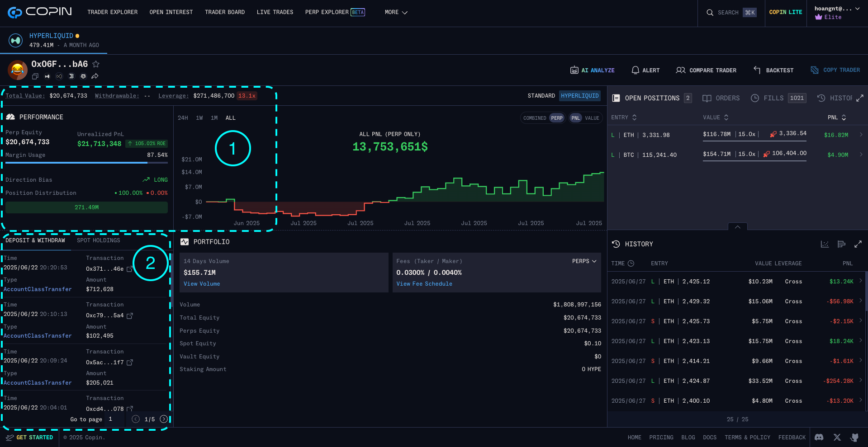868x447 pixels.
Task: Click the Get Started button
Action: (29, 438)
